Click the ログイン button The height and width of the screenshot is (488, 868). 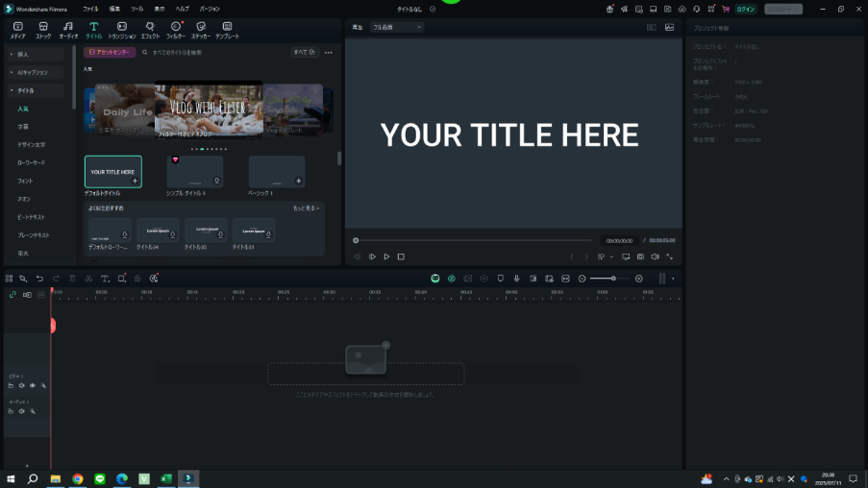coord(746,9)
